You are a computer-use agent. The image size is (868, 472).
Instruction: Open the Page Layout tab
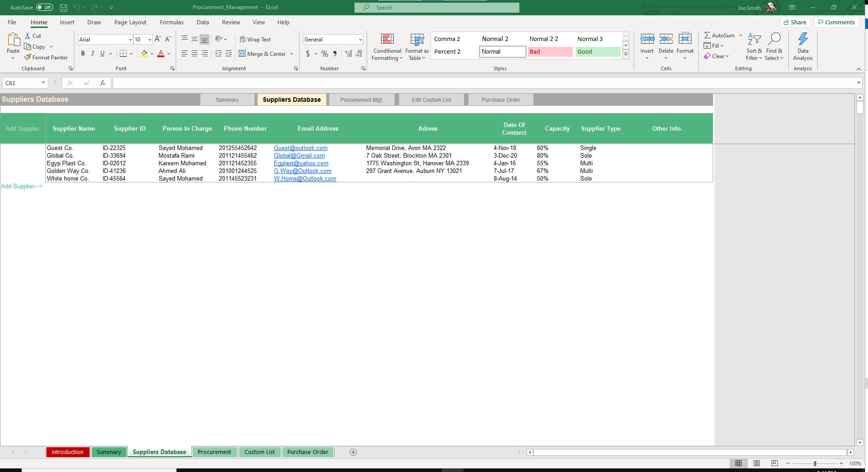130,22
